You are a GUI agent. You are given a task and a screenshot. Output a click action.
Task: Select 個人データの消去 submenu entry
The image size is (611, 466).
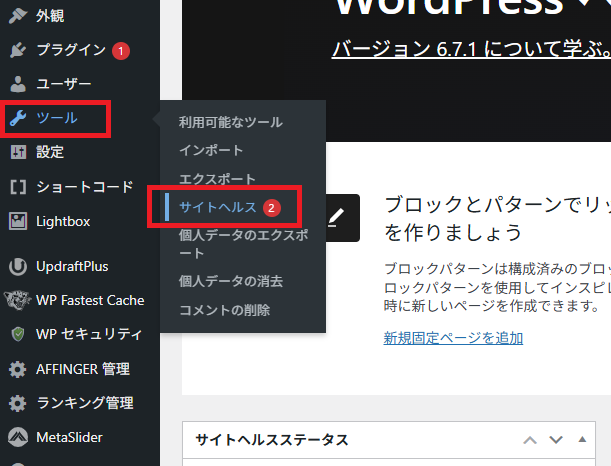click(x=230, y=282)
